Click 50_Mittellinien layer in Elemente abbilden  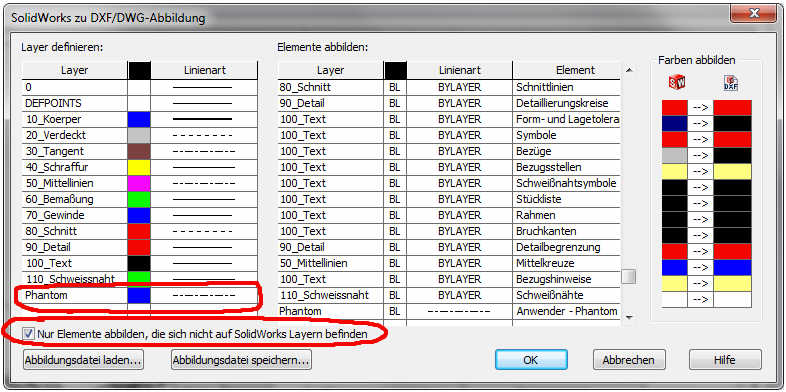point(330,263)
